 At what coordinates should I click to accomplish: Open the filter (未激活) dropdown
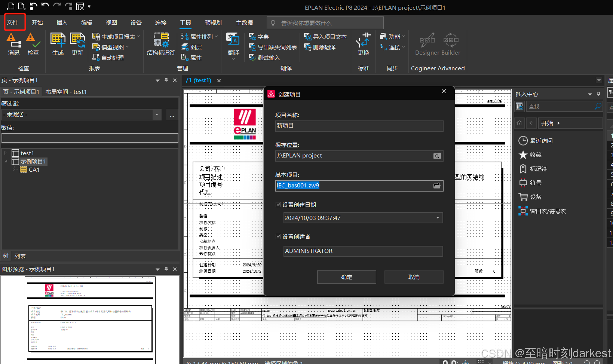[x=157, y=115]
